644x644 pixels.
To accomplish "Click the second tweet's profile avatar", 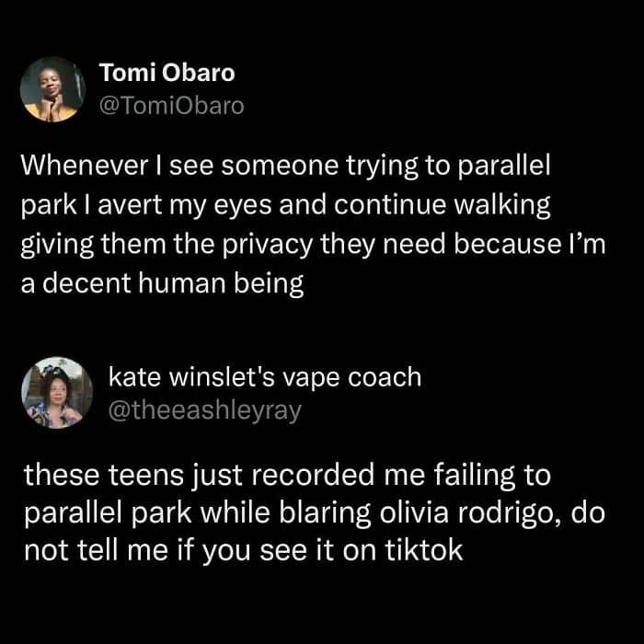I will point(56,393).
